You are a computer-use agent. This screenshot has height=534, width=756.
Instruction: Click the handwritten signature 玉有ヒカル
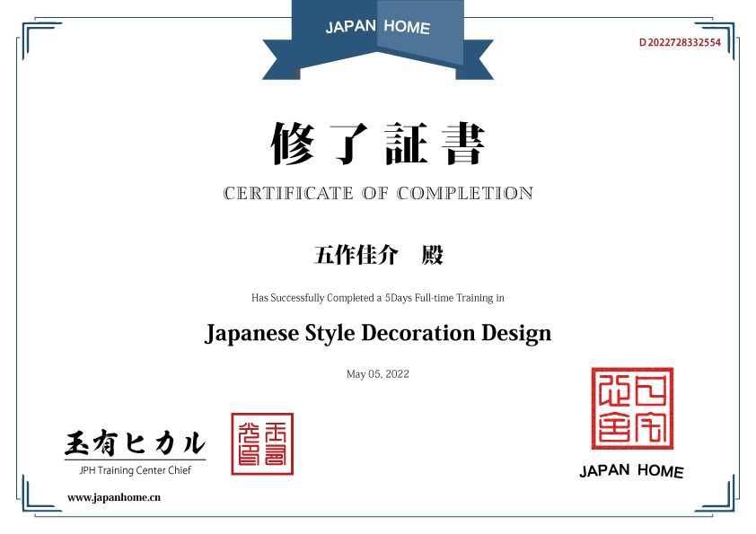point(135,442)
